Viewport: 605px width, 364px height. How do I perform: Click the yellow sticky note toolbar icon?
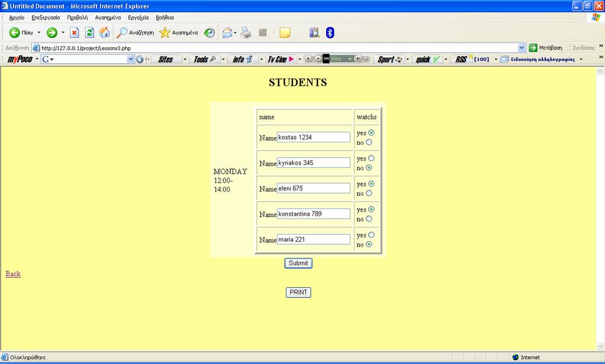(x=285, y=33)
